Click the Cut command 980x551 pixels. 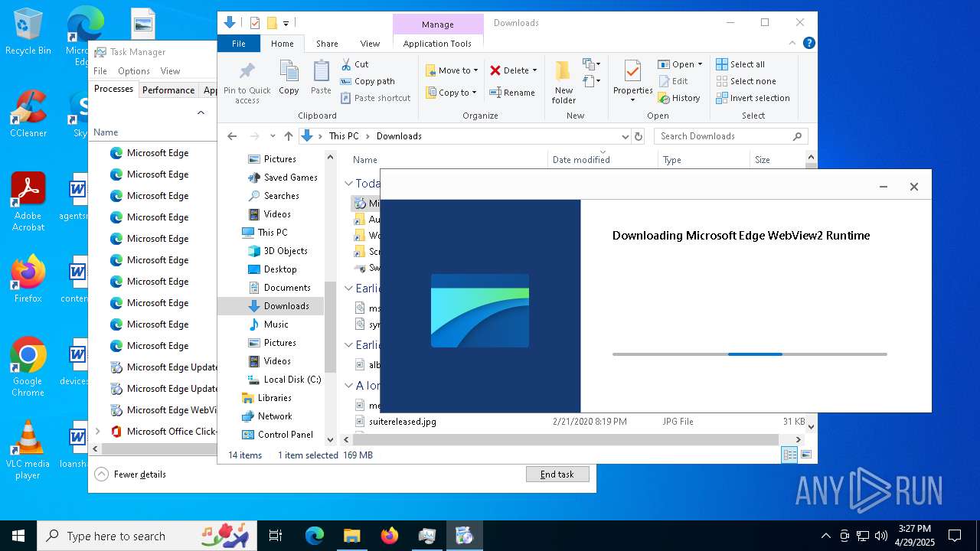(x=354, y=64)
